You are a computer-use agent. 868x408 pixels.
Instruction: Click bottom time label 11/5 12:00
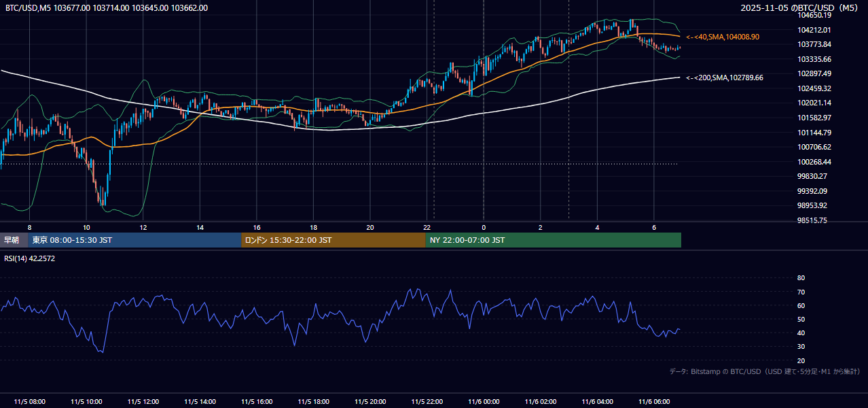click(x=143, y=401)
